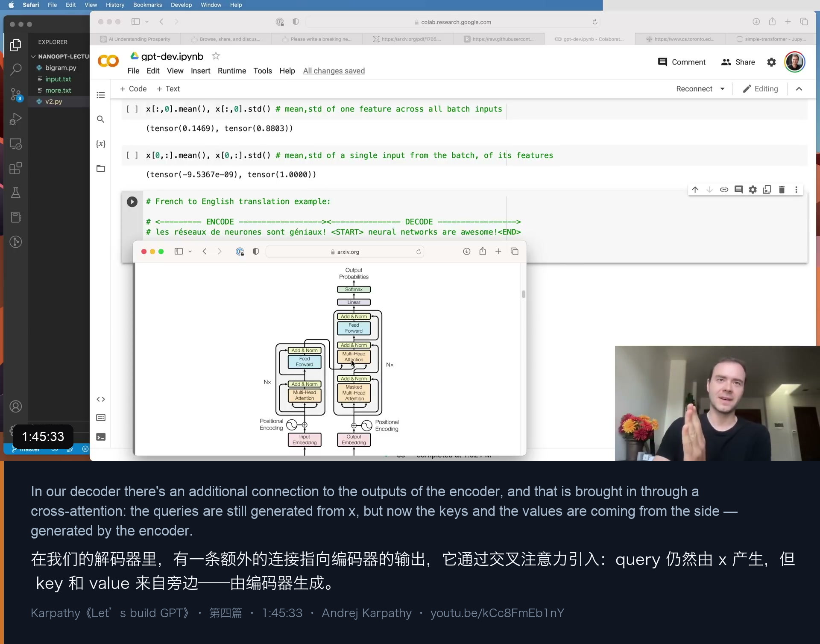Open the Remote Explorer icon in VS Code
Viewport: 820px width, 644px height.
[x=16, y=144]
